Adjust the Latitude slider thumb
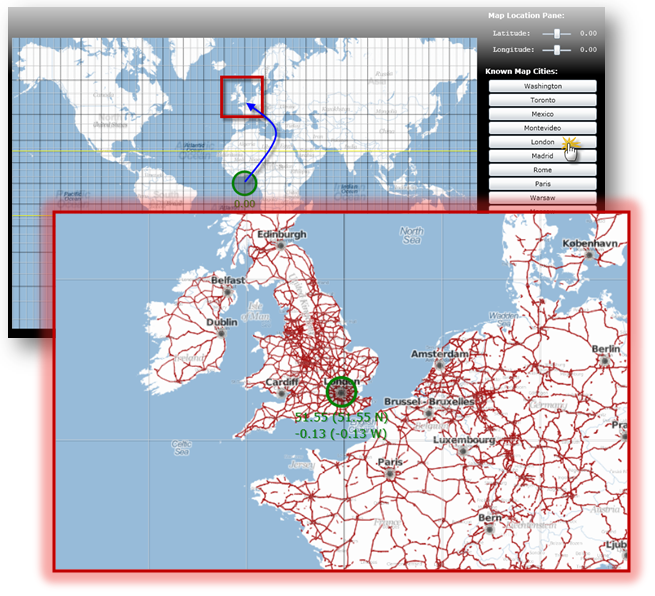The image size is (655, 596). [x=557, y=33]
